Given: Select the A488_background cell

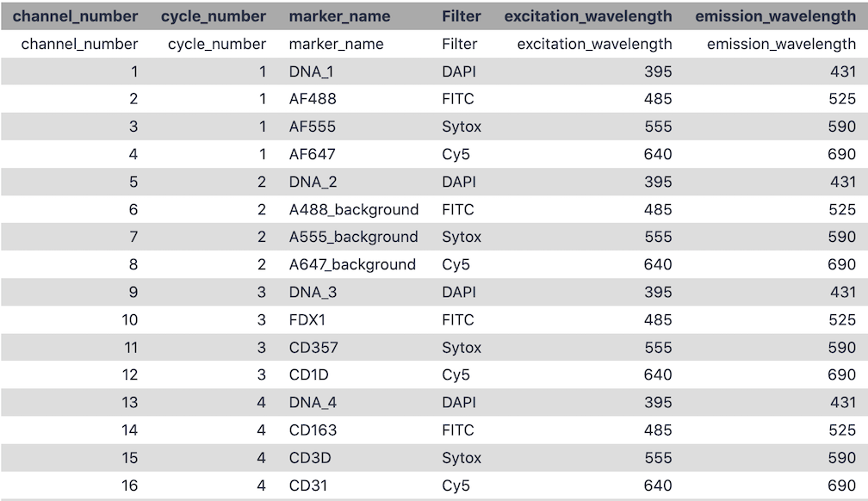Looking at the screenshot, I should click(354, 210).
